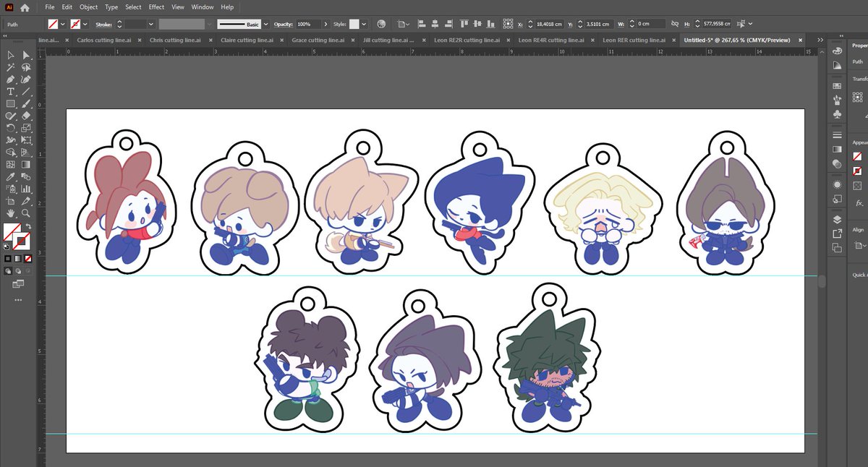The image size is (868, 467).
Task: Open the Effect menu
Action: coord(156,7)
